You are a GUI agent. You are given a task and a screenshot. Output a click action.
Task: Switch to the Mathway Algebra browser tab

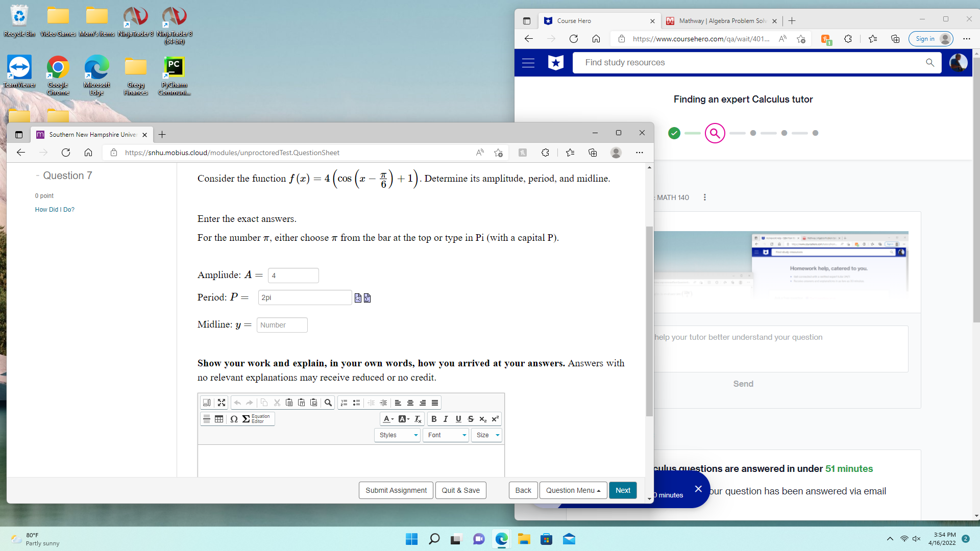click(717, 21)
